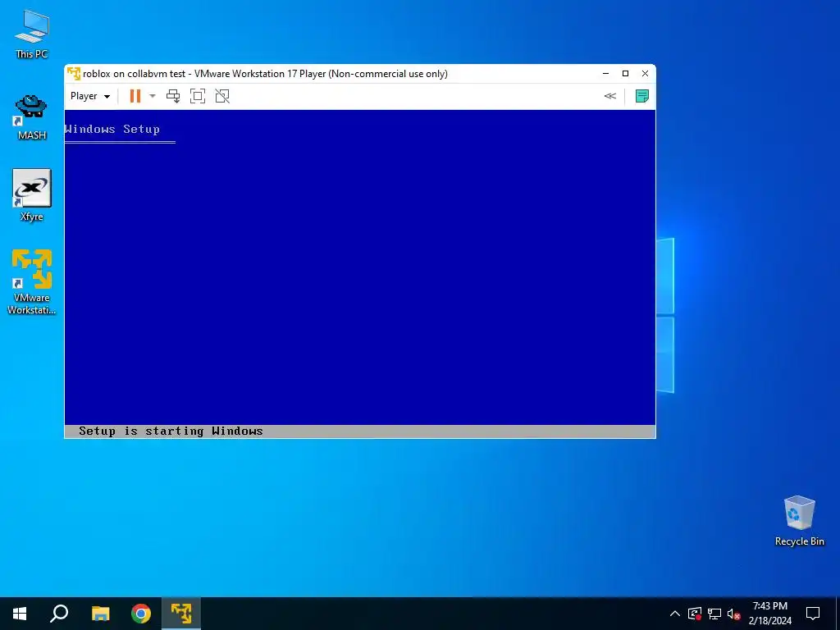Launch Google Chrome from taskbar
The image size is (840, 630).
pyautogui.click(x=141, y=614)
